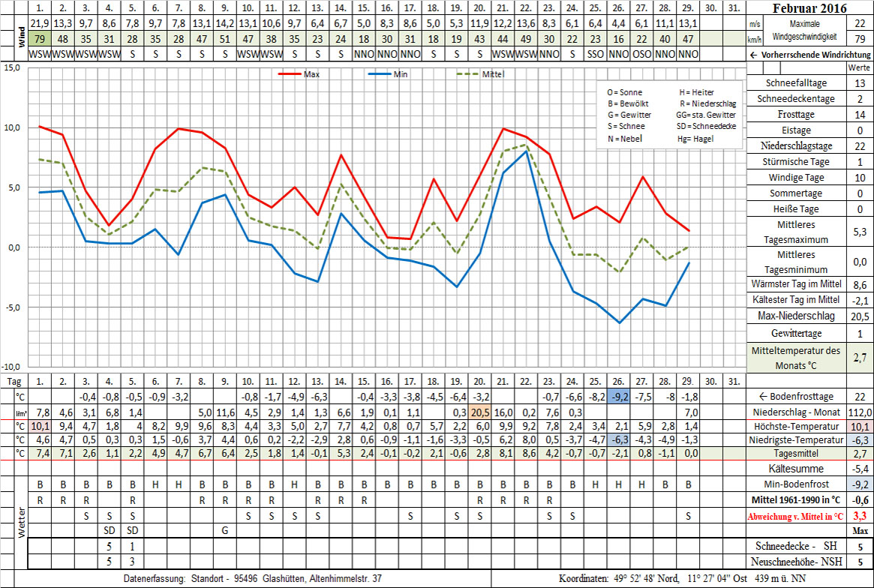Select the orange highlighted 20,5 precipitation cell

pyautogui.click(x=479, y=412)
